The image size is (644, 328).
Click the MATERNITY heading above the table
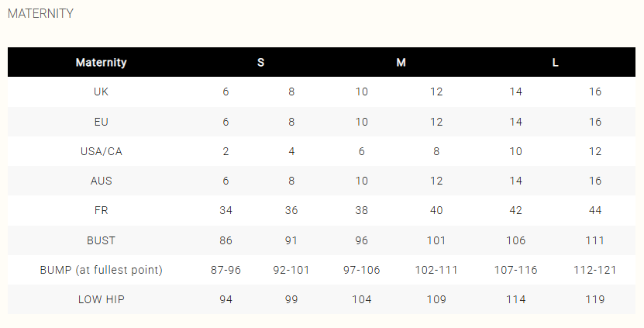click(40, 13)
